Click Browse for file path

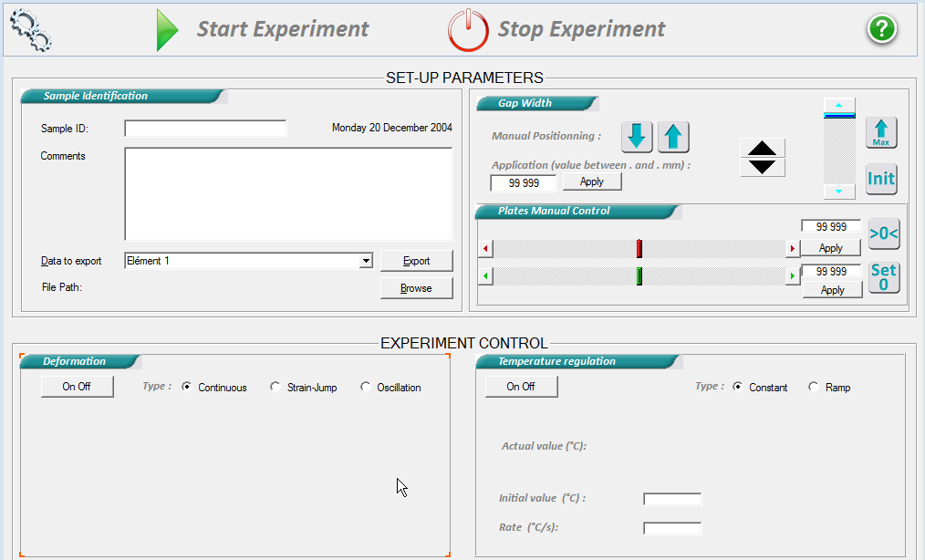tap(416, 288)
